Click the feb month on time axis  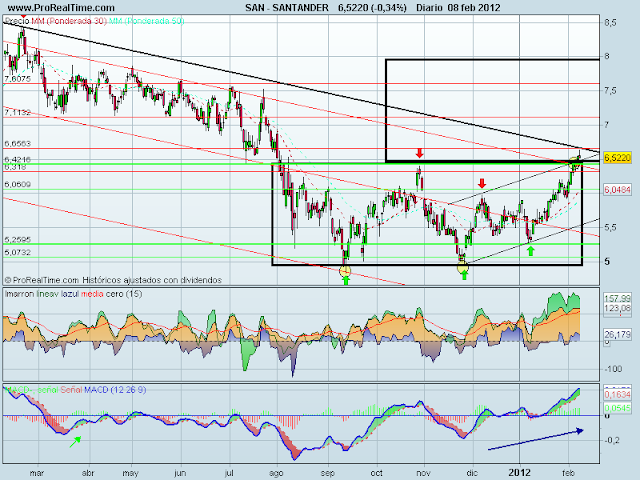(568, 473)
